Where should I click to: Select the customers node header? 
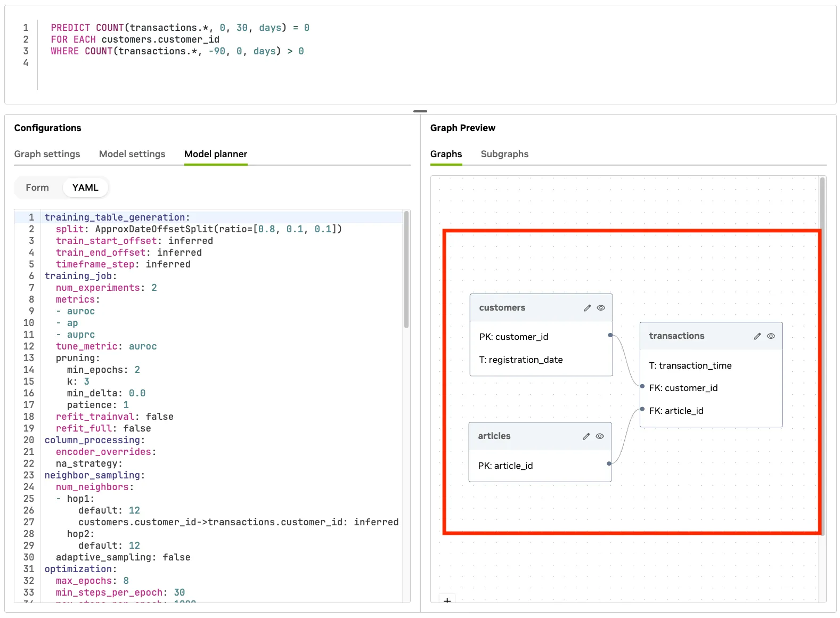tap(541, 308)
